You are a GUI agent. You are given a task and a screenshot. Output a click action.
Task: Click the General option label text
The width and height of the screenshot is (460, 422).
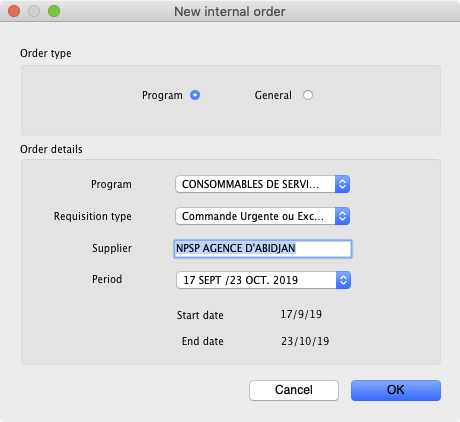[273, 95]
